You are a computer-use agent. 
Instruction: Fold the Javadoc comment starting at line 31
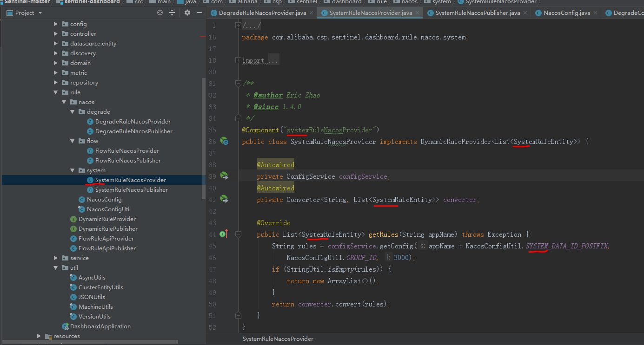pyautogui.click(x=238, y=84)
